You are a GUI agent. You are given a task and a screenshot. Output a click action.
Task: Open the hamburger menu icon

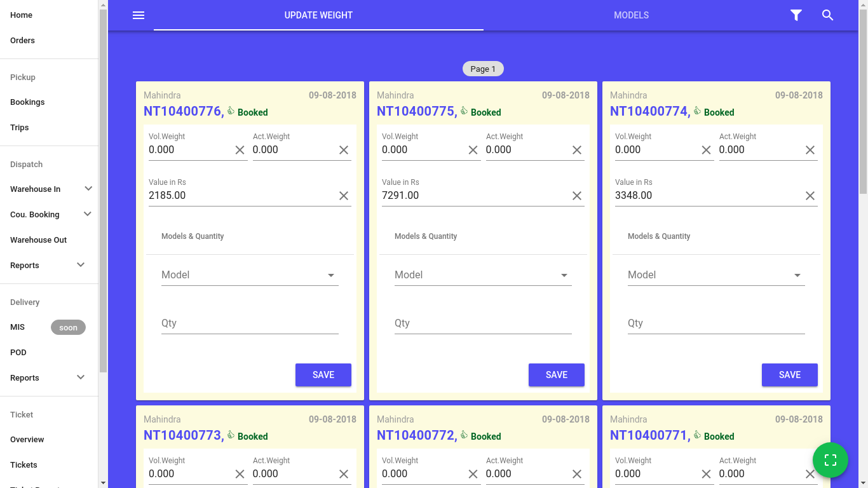(x=139, y=15)
